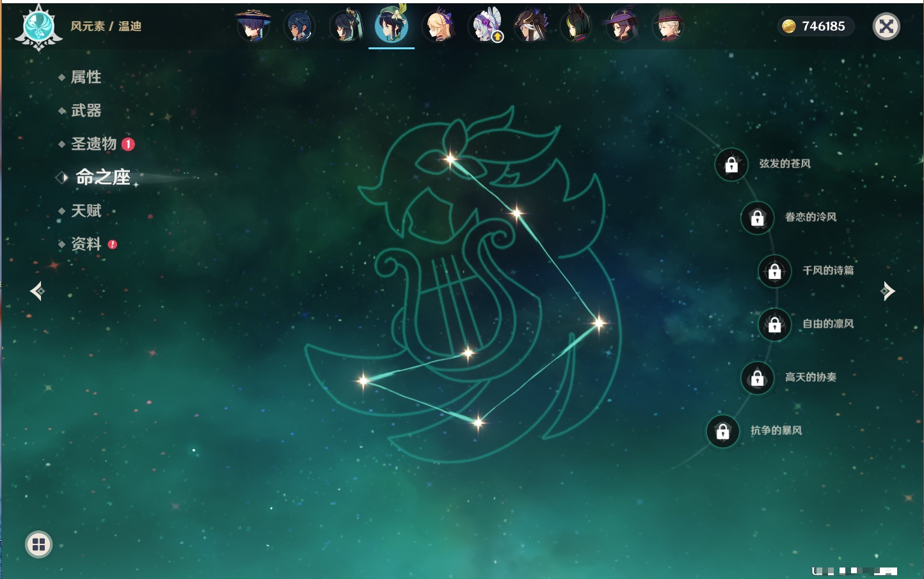The image size is (924, 579).
Task: Select the Mona avatar with purple witch hat
Action: point(622,26)
